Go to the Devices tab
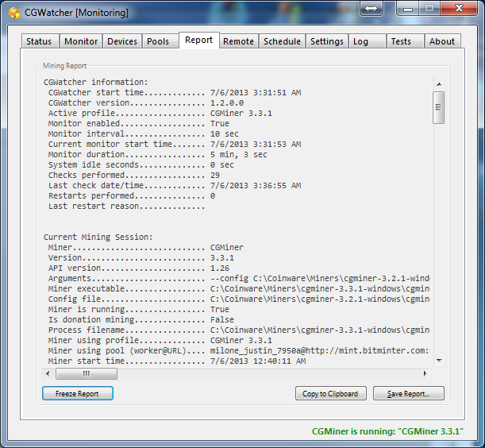Image resolution: width=485 pixels, height=448 pixels. pos(122,41)
